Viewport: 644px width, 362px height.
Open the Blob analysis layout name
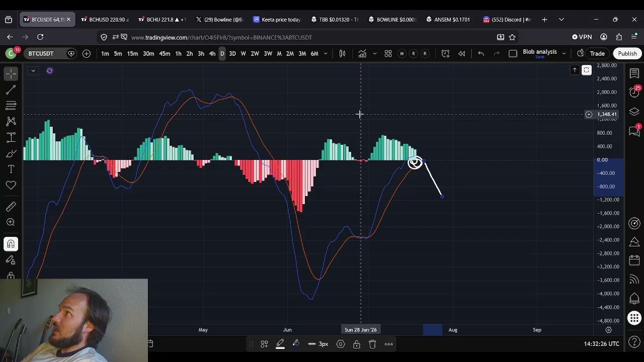pyautogui.click(x=539, y=52)
